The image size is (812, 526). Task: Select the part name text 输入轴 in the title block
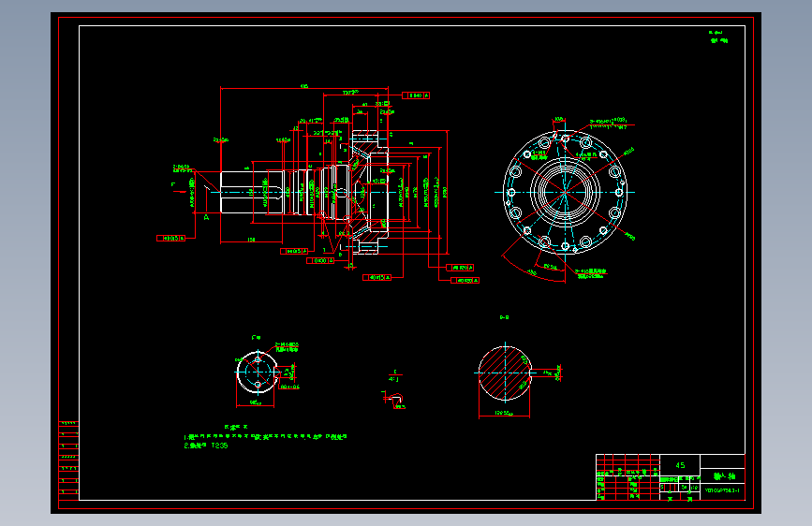tap(724, 475)
